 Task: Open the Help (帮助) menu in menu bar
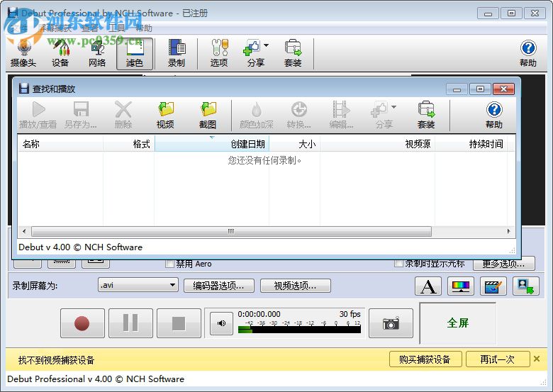coord(144,28)
